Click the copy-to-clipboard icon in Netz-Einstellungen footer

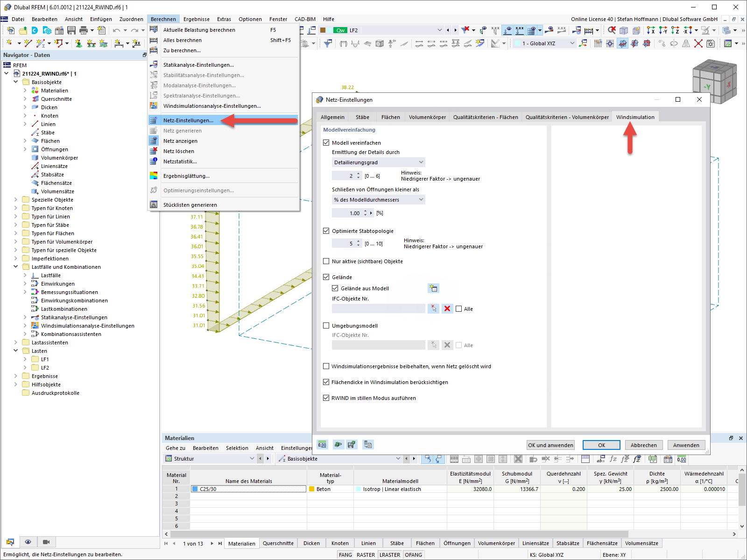click(368, 444)
